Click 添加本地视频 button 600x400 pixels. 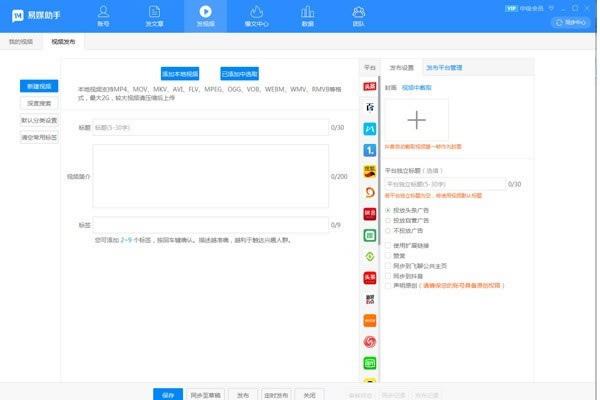click(x=180, y=74)
